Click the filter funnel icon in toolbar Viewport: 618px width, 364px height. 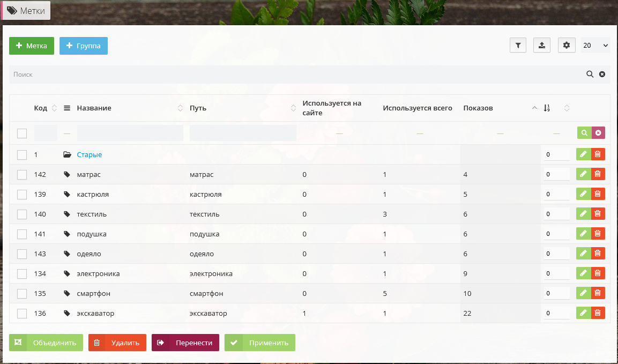click(x=518, y=46)
